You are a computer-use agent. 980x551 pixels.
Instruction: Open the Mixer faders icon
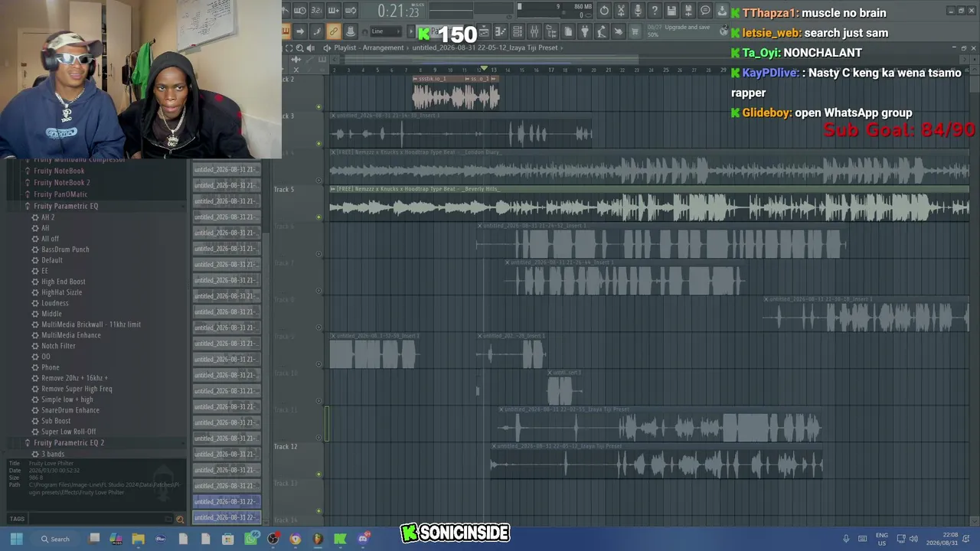[534, 31]
